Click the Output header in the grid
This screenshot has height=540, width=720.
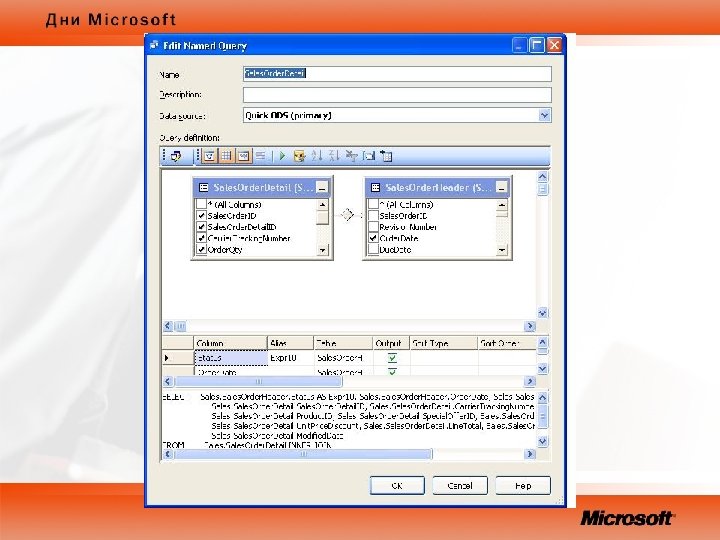[391, 343]
